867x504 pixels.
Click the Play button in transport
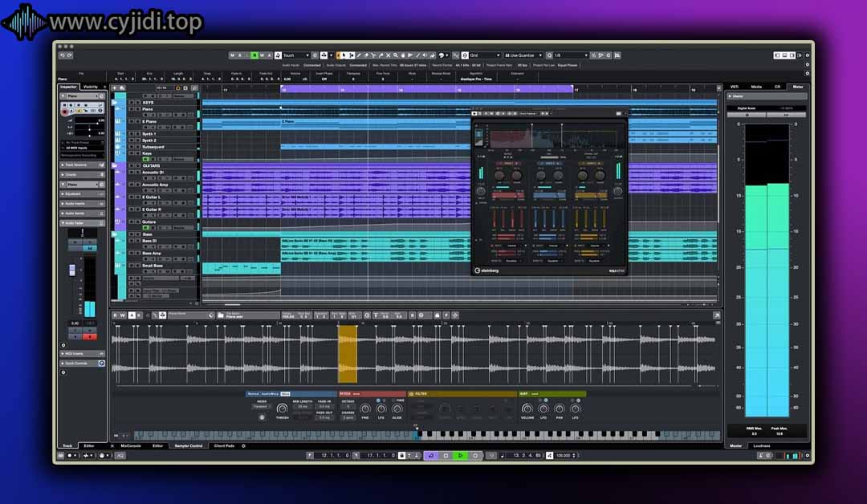[460, 455]
